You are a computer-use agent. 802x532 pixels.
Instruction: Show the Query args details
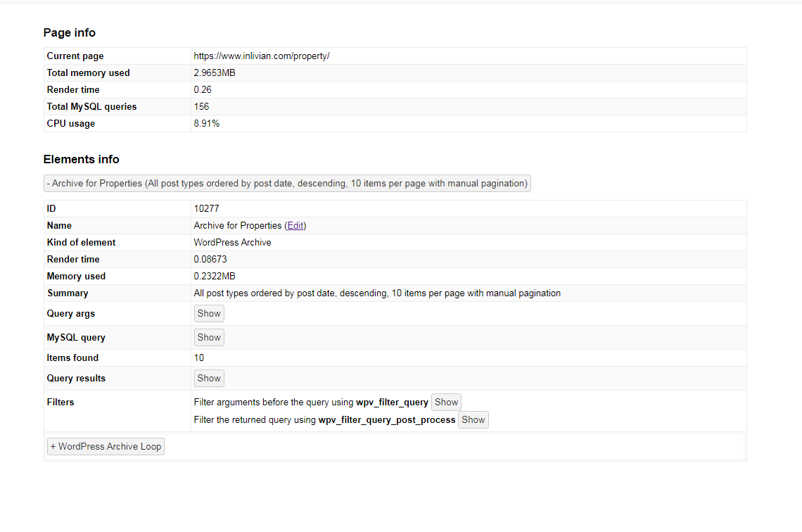209,314
